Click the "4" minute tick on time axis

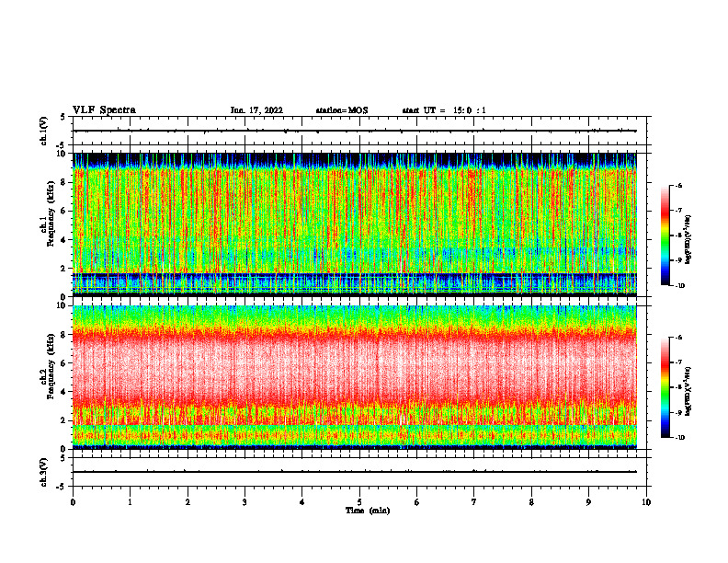302,502
